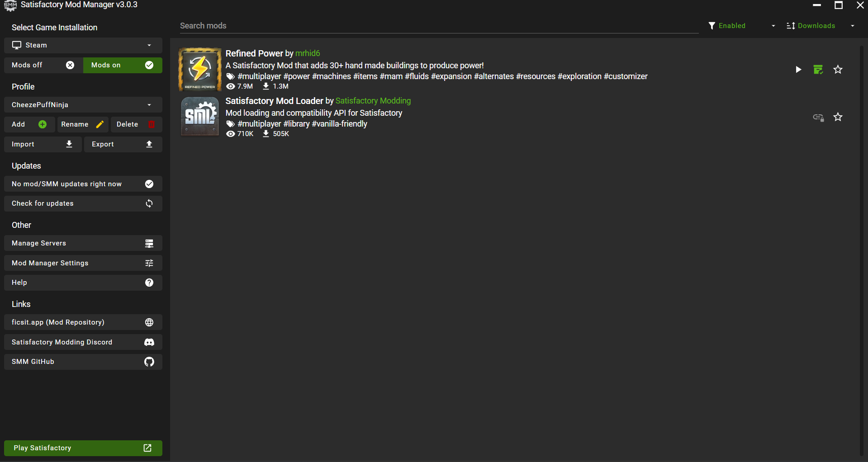Click the views eye icon showing 710K

click(x=230, y=134)
